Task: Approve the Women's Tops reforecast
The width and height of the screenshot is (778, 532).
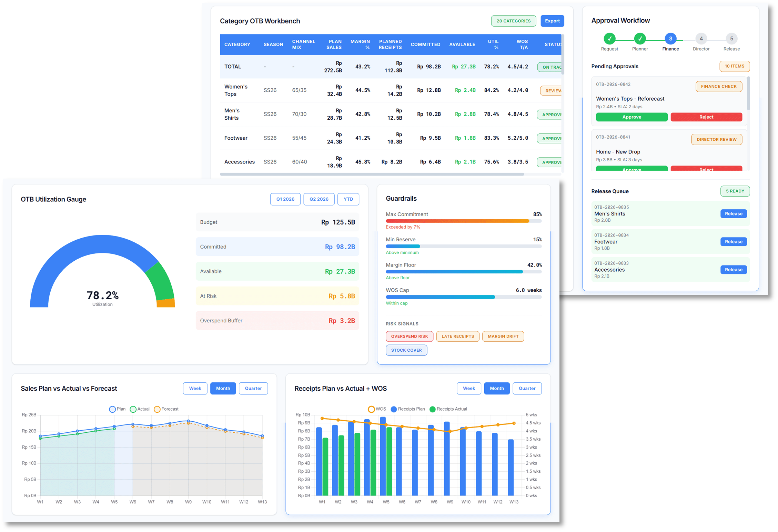Action: (x=632, y=117)
